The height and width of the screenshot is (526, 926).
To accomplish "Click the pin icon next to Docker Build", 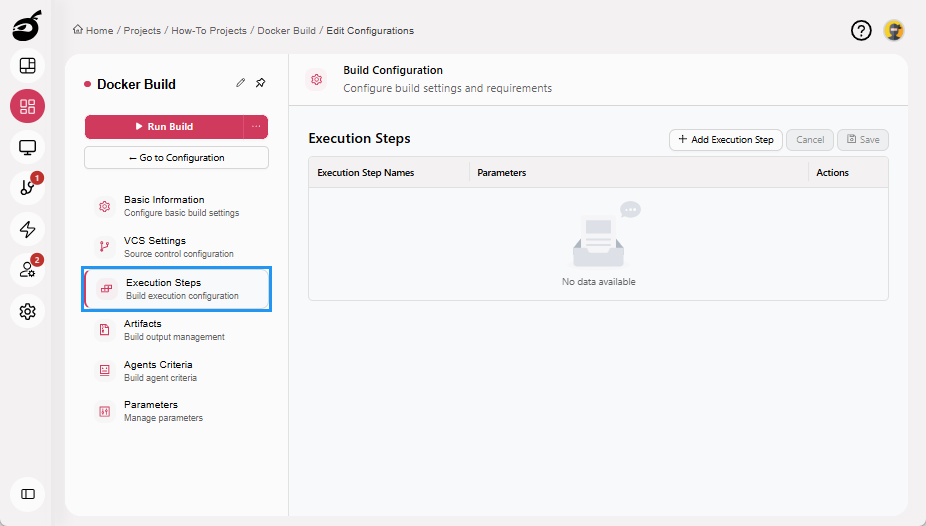I will click(x=260, y=83).
